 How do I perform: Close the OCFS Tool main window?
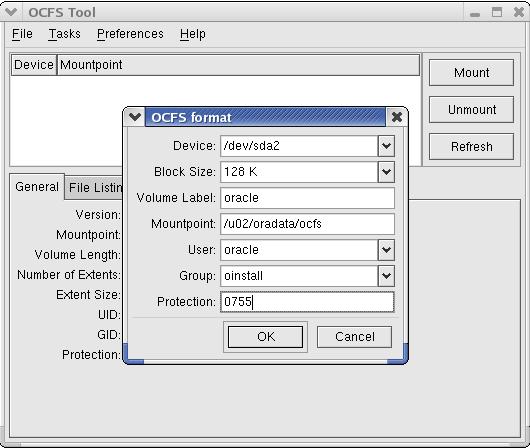[x=519, y=12]
